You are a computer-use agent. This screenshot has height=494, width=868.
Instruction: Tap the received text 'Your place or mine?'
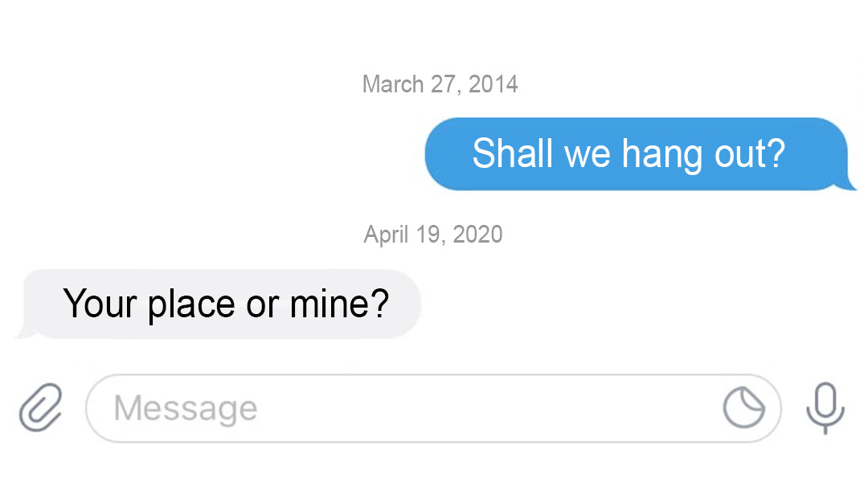click(226, 304)
